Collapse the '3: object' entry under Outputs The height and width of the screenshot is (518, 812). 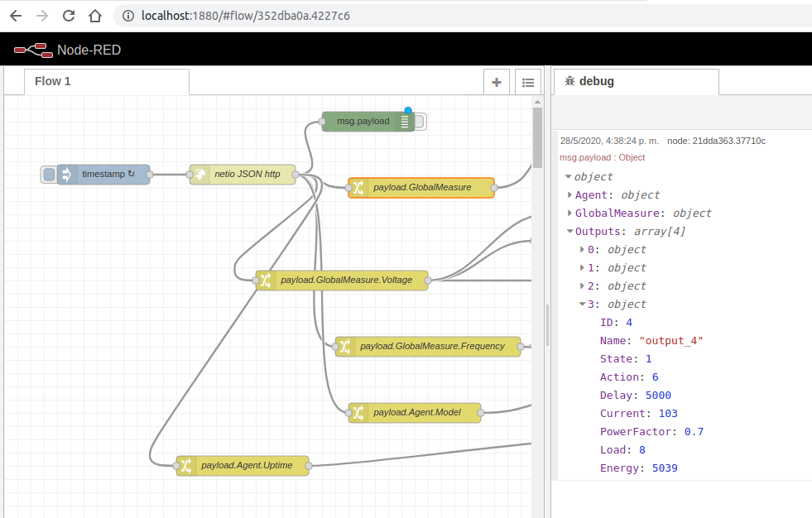tap(583, 304)
